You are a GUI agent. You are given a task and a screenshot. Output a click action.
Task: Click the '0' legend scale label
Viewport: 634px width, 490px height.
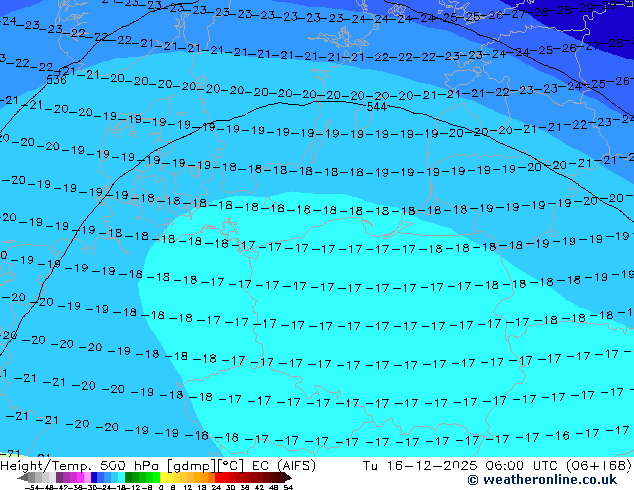tap(161, 487)
